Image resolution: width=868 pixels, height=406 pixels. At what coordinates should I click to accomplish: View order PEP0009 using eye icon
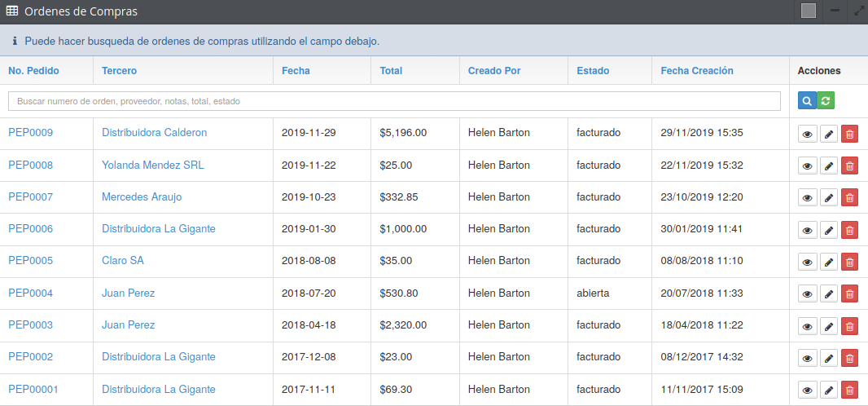pyautogui.click(x=808, y=135)
